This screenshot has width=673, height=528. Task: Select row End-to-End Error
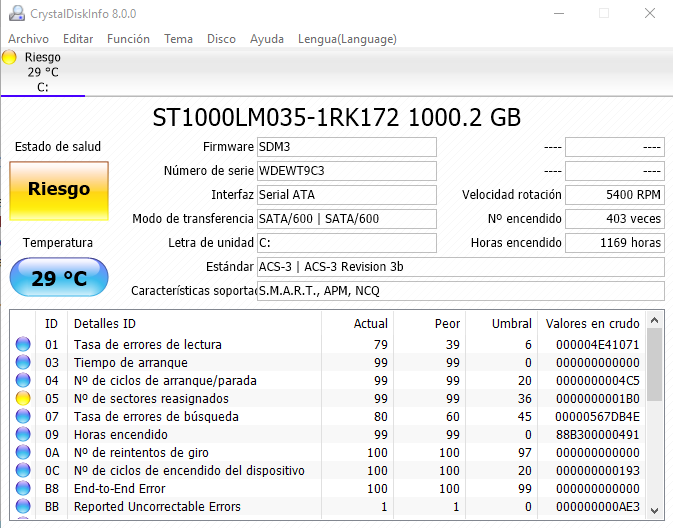click(x=328, y=489)
